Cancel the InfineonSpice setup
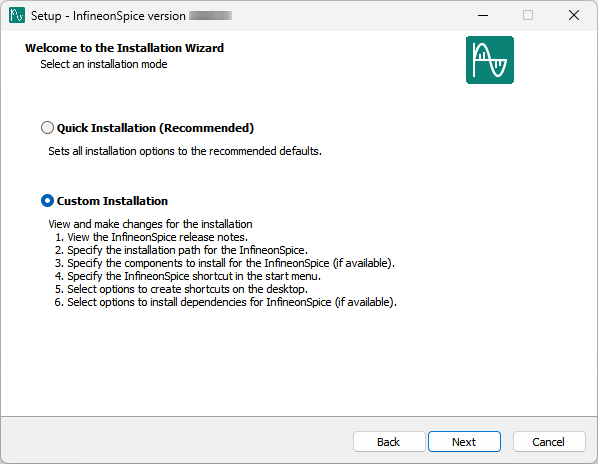 click(x=548, y=442)
